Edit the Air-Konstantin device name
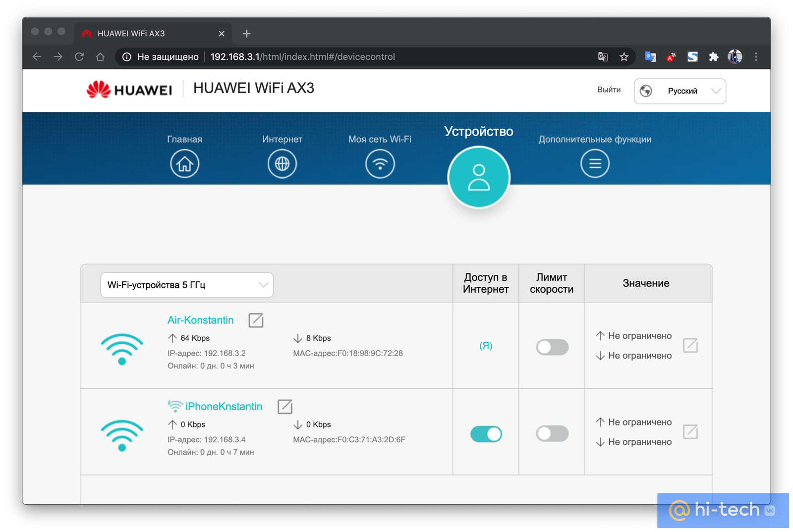 click(256, 320)
